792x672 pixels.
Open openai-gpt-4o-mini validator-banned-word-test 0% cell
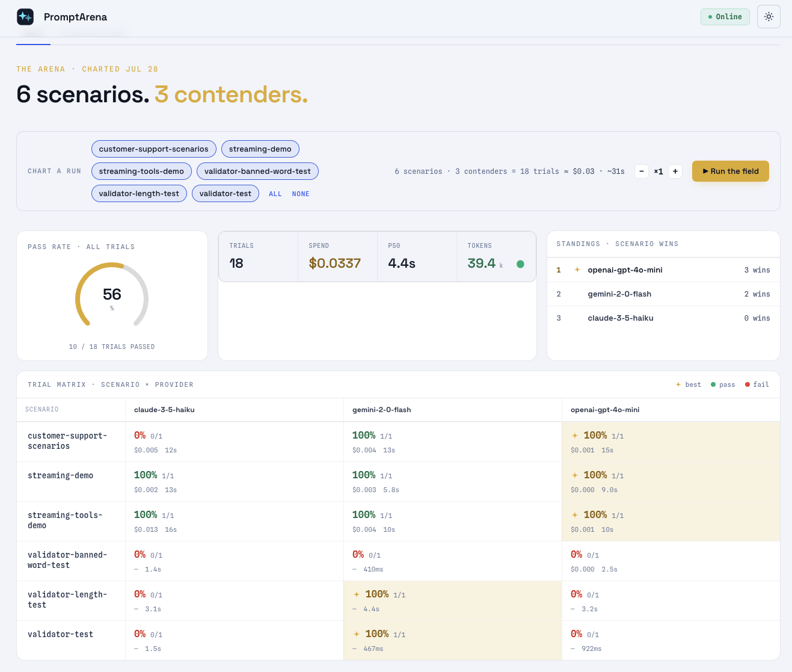[671, 561]
